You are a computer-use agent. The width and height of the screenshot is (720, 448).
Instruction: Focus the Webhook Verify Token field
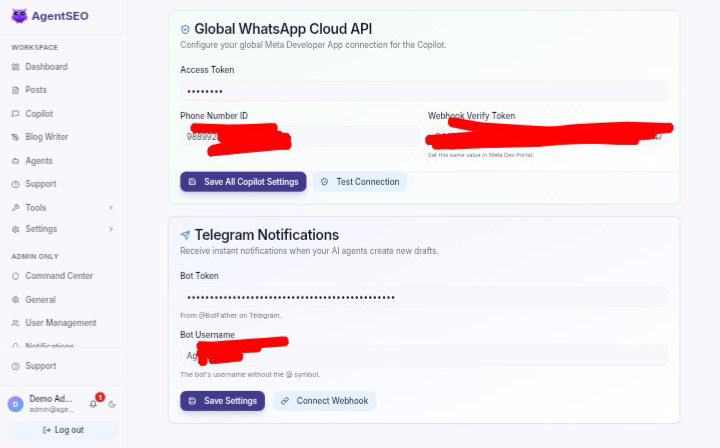pyautogui.click(x=548, y=137)
